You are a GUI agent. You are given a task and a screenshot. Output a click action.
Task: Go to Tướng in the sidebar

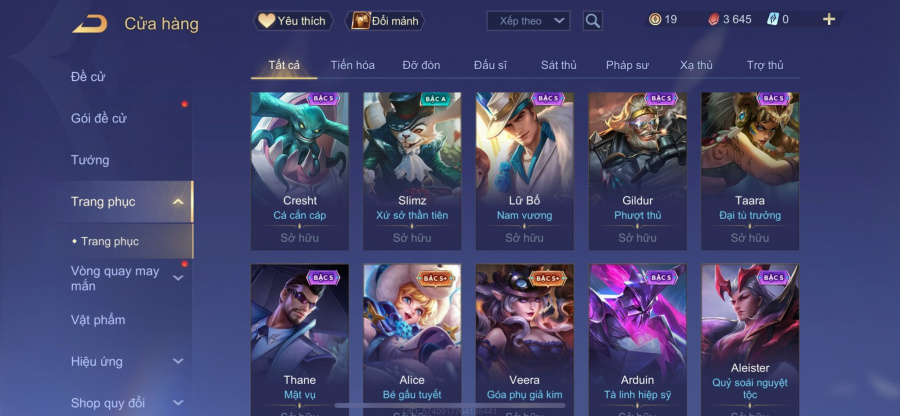click(90, 160)
